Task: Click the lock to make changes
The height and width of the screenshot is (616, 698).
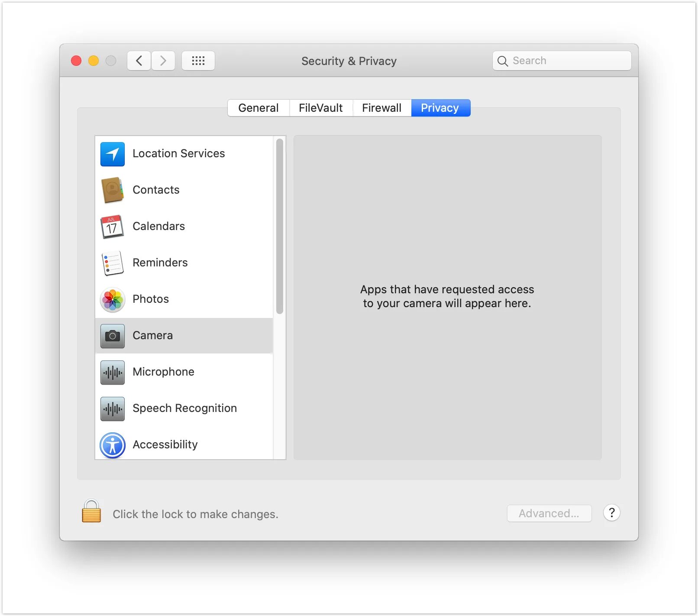Action: 91,511
